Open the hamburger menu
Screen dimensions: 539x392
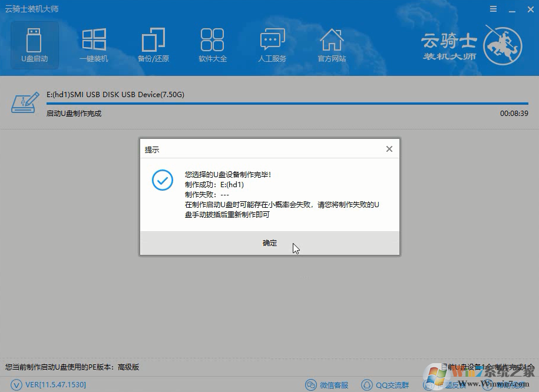click(x=494, y=9)
